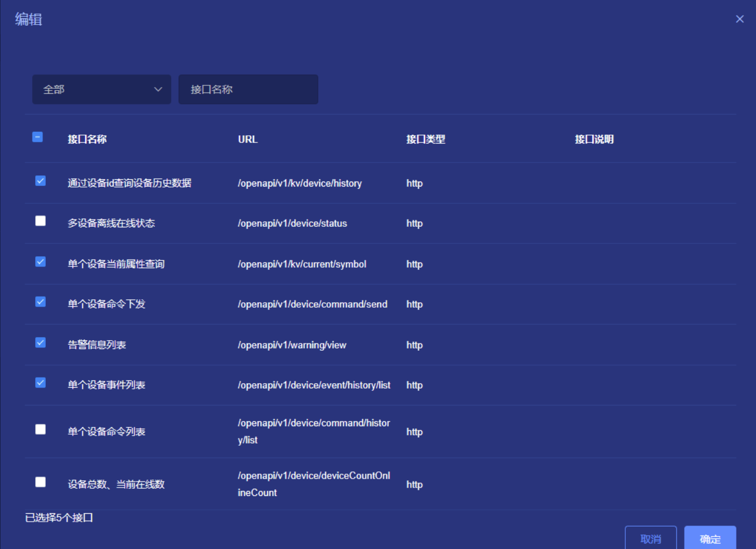
Task: Check the 多设备离线在线状态 checkbox
Action: point(40,221)
